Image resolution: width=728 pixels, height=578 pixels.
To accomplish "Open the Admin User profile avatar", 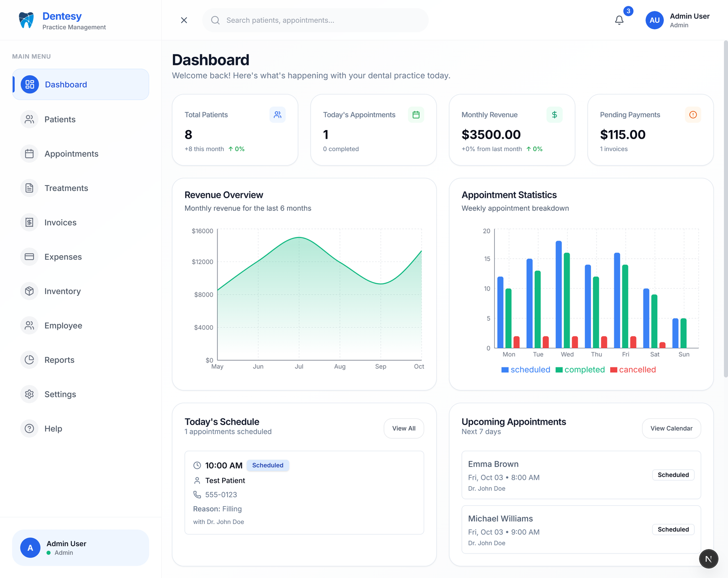I will 654,20.
